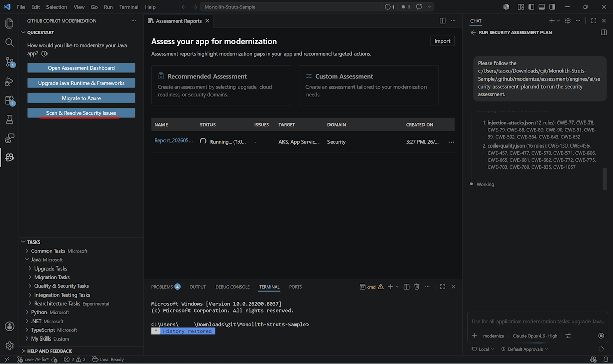Toggle the bottom panel layout
The height and width of the screenshot is (364, 613).
[541, 7]
